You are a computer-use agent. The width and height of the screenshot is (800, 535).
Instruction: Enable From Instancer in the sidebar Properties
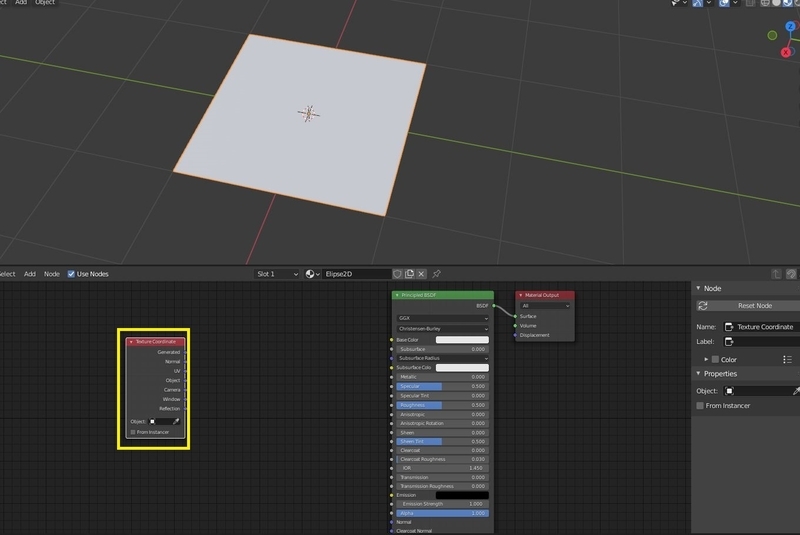(700, 405)
